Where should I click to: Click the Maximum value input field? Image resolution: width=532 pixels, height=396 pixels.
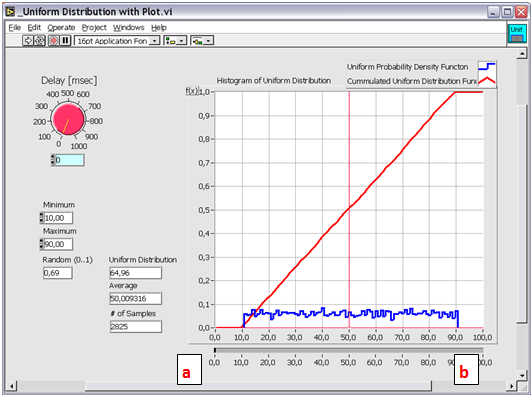(58, 244)
